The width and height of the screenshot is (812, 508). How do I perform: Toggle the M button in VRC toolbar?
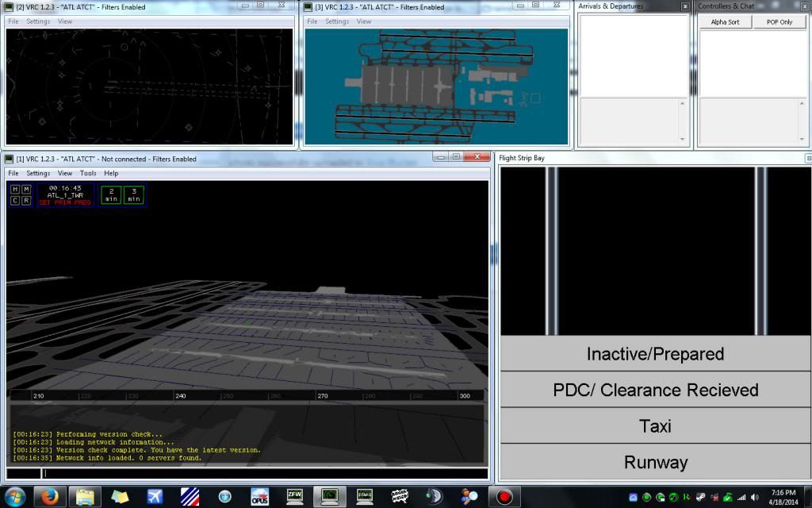(x=26, y=189)
